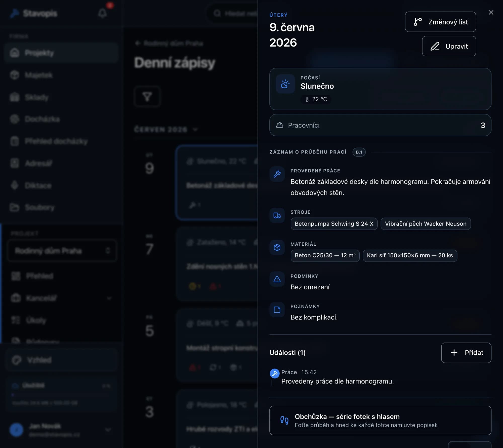503x448 pixels.
Task: Click the Práce event hammer icon
Action: pos(274,374)
